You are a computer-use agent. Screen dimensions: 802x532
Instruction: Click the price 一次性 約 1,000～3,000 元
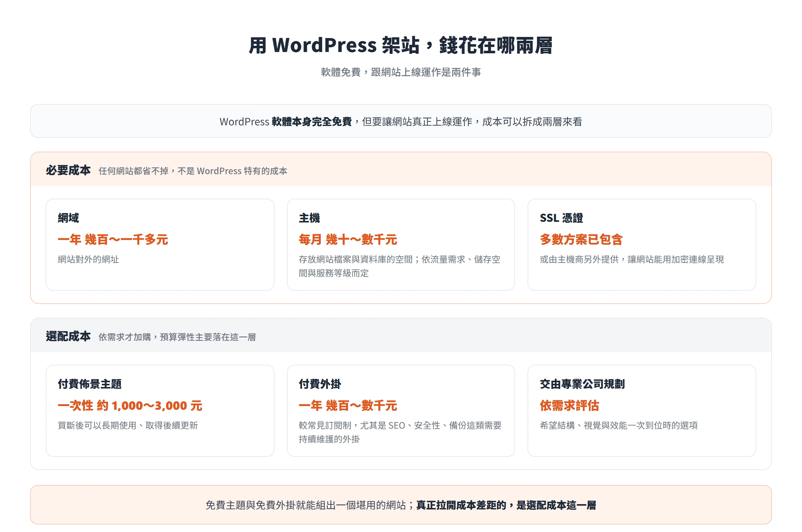pos(130,405)
